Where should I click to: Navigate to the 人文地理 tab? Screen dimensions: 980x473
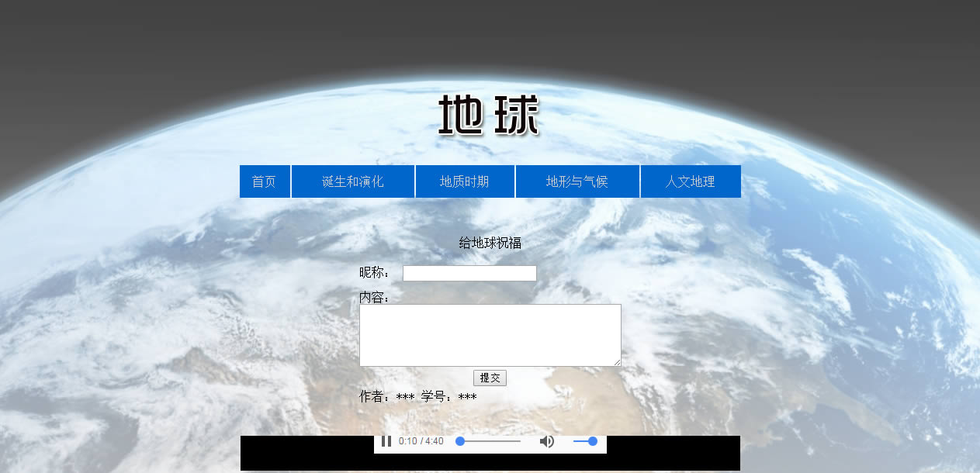[x=690, y=181]
